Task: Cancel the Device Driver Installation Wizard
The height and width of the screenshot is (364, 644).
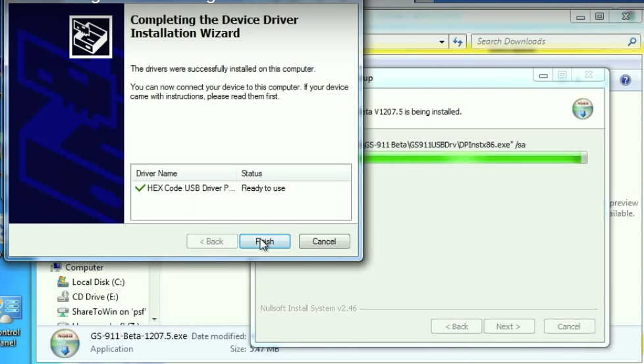Action: 324,242
